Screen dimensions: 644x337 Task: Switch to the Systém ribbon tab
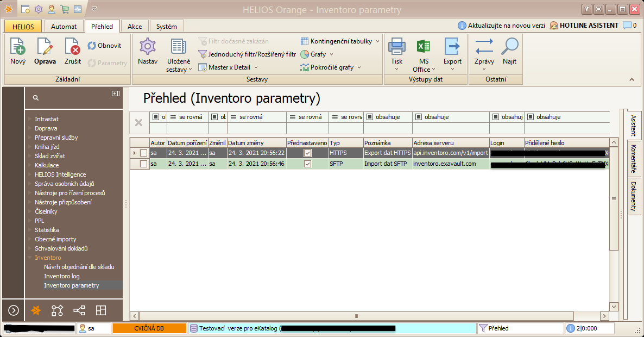[x=166, y=26]
